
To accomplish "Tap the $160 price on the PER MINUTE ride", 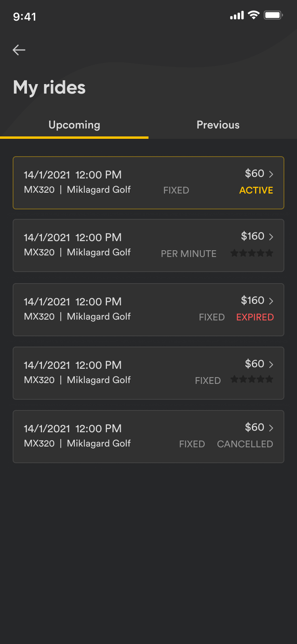I will (x=252, y=236).
